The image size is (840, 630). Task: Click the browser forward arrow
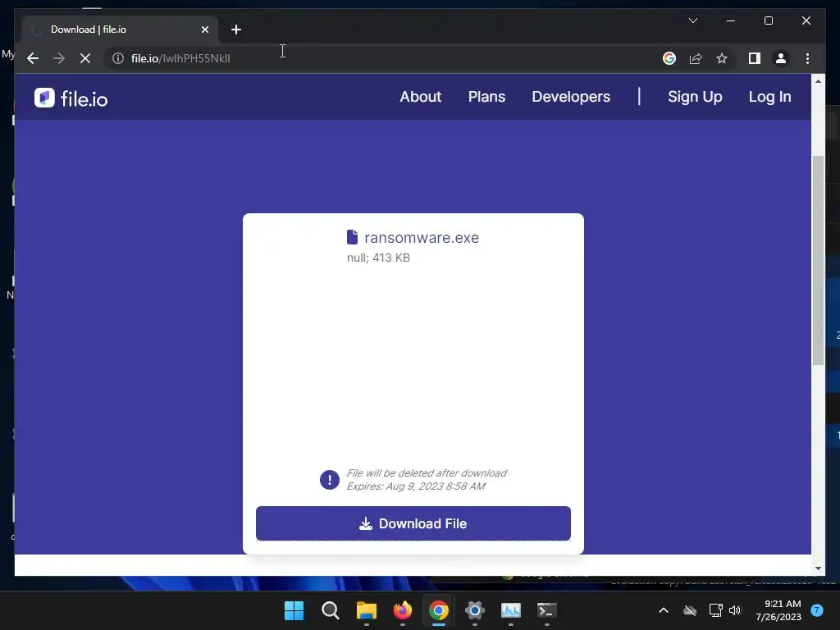[x=59, y=58]
